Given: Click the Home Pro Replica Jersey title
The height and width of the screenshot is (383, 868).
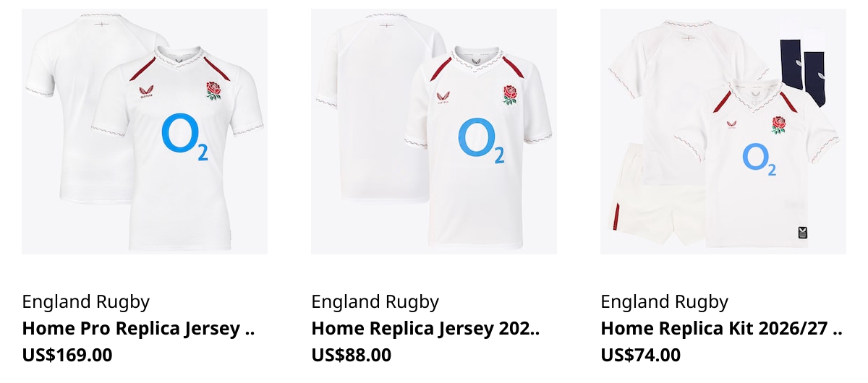Looking at the screenshot, I should pos(139,329).
